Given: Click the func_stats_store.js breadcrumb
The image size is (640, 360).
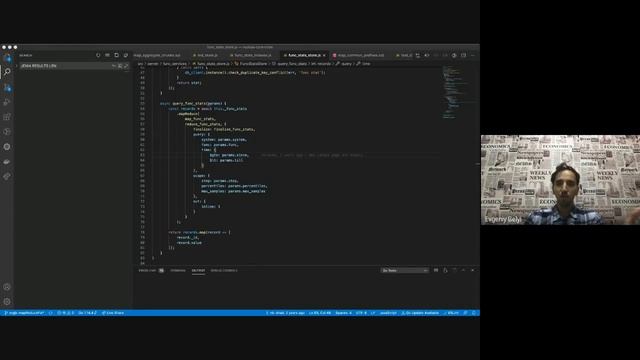Looking at the screenshot, I should 213,64.
